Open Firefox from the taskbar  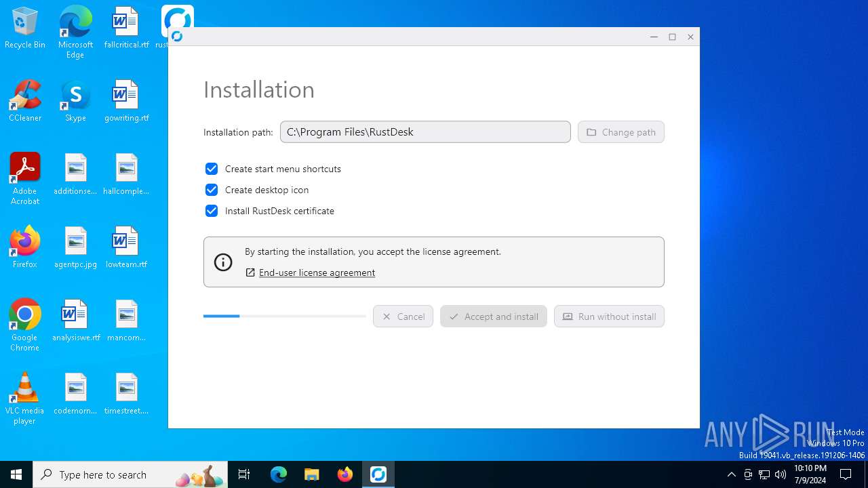tap(345, 474)
